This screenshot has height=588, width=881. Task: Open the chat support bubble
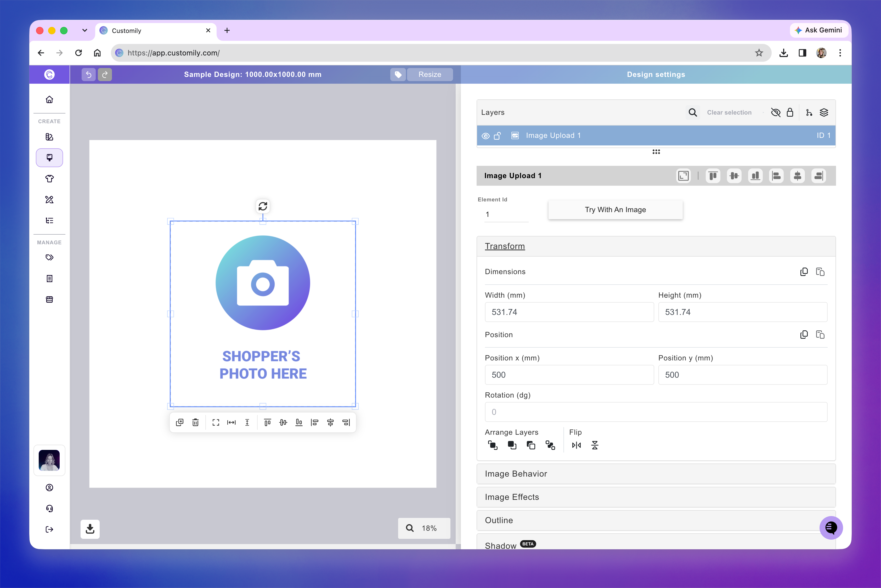(x=831, y=528)
